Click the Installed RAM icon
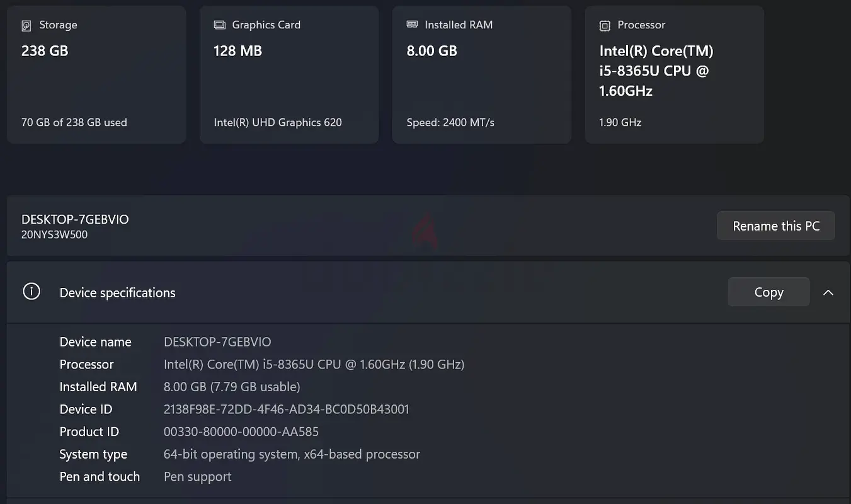 tap(412, 25)
